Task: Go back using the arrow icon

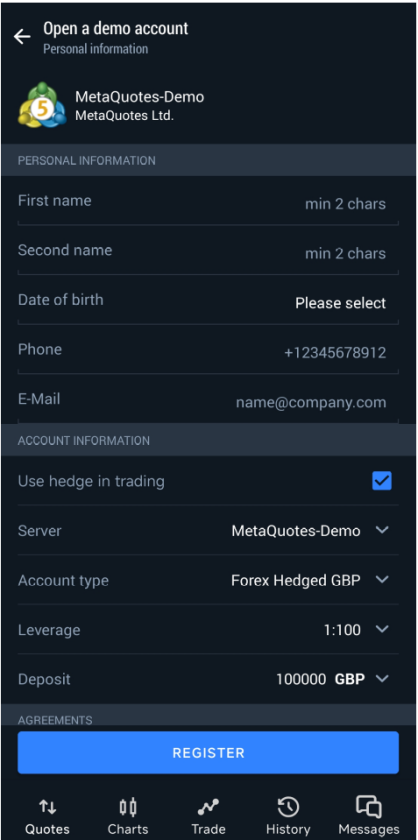Action: [x=22, y=37]
